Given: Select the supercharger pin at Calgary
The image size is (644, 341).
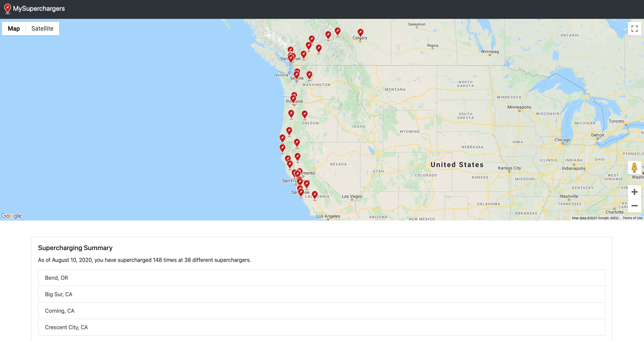Looking at the screenshot, I should click(x=360, y=33).
